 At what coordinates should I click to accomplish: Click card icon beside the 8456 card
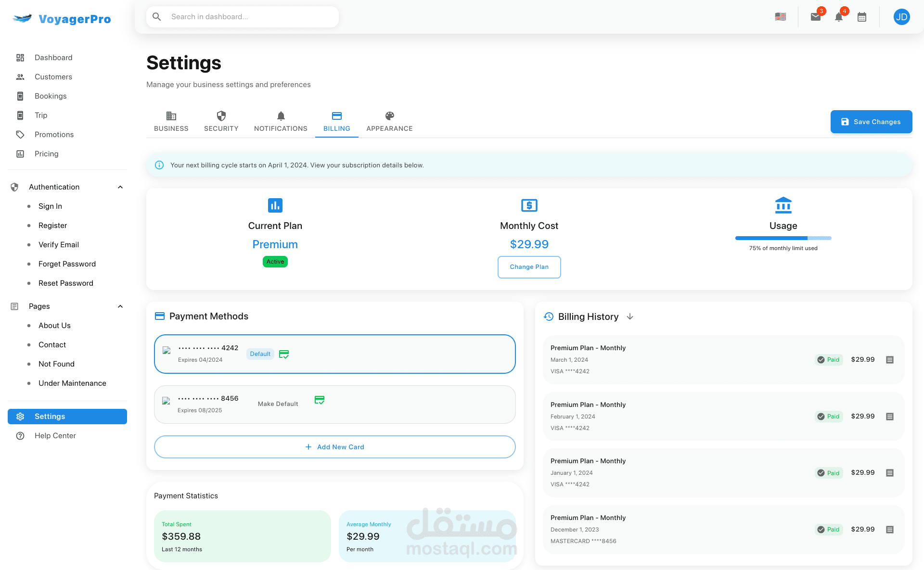[320, 400]
